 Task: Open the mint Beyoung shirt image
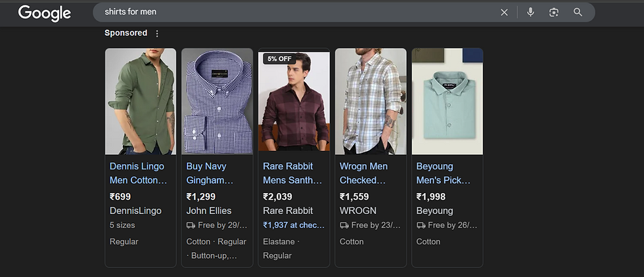point(448,101)
